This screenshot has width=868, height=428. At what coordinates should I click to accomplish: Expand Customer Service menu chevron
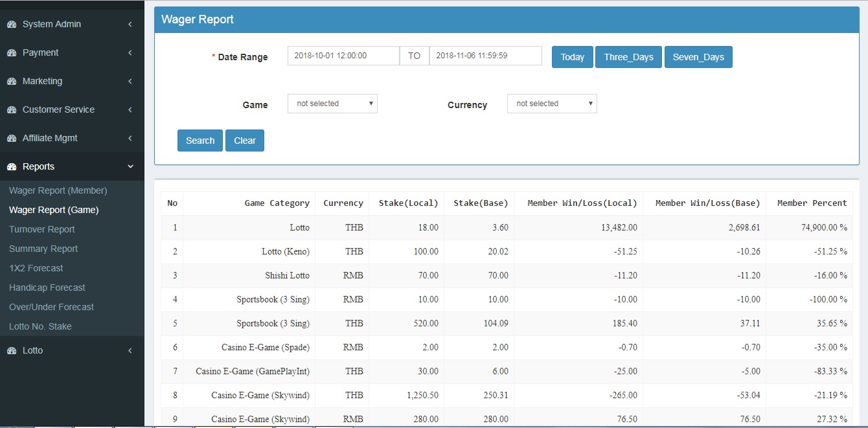130,109
